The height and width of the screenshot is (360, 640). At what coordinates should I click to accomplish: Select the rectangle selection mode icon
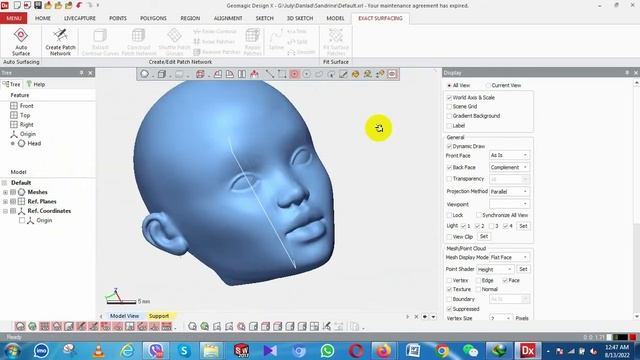click(282, 74)
